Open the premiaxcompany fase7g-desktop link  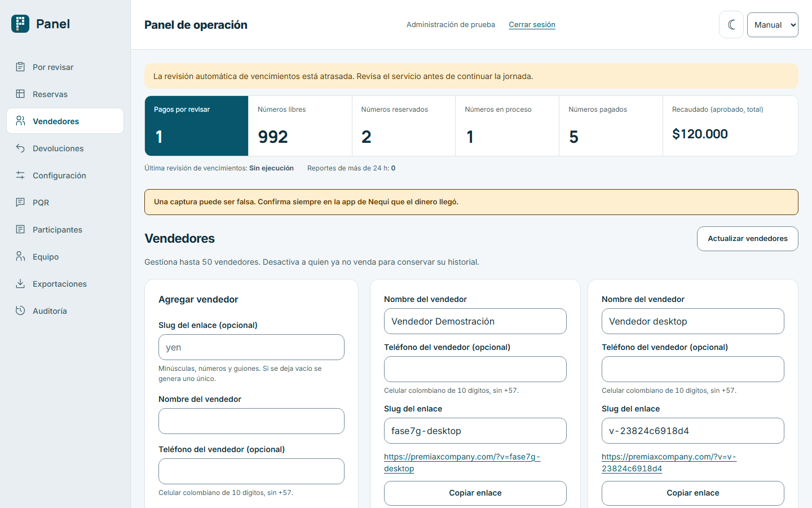pos(462,463)
